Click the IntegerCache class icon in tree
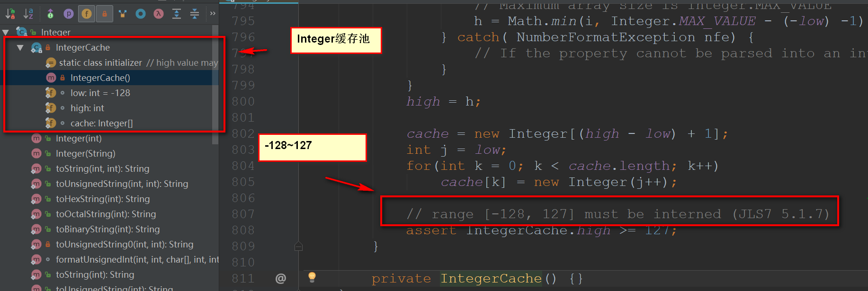 [x=36, y=47]
